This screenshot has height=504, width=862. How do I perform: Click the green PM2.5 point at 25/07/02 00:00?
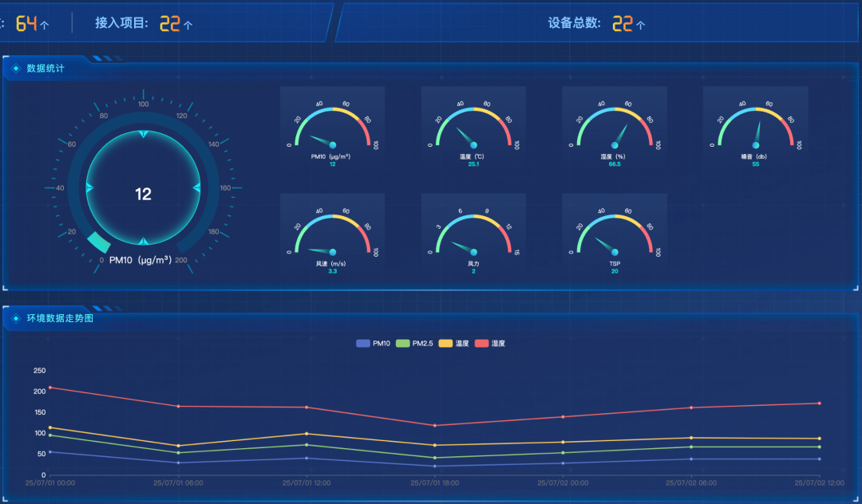tap(563, 453)
